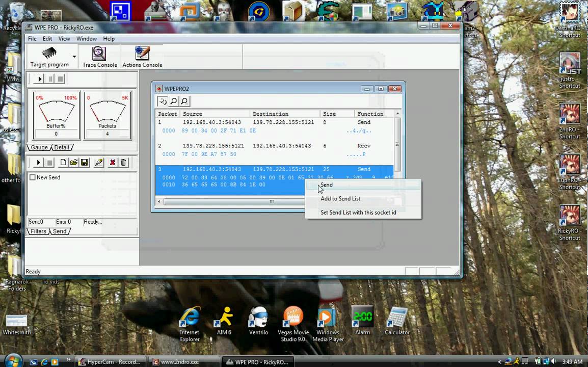Click the Function column header
The width and height of the screenshot is (588, 367).
click(374, 114)
